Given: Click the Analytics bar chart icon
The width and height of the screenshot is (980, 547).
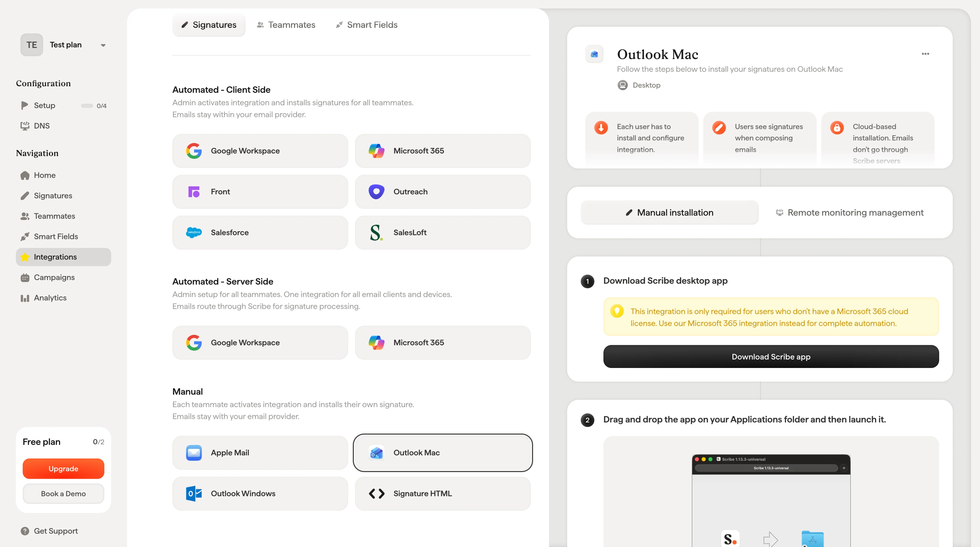Looking at the screenshot, I should tap(25, 298).
